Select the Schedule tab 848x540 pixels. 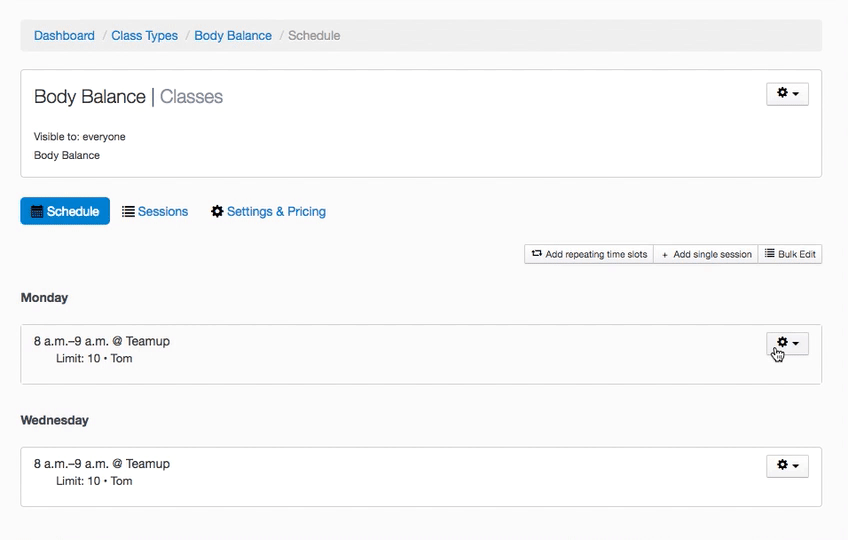(65, 211)
